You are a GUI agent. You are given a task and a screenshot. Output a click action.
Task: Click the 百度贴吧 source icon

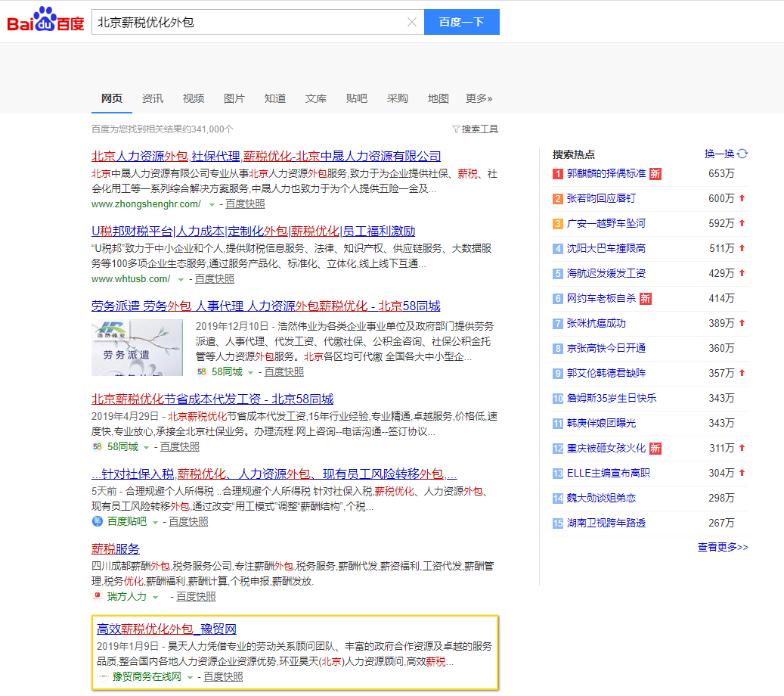[97, 521]
